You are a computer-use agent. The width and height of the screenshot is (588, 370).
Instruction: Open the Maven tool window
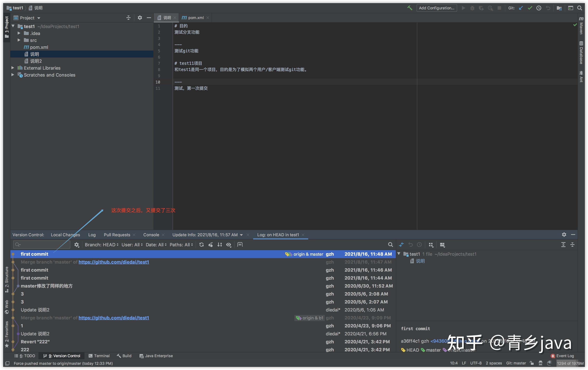tap(581, 26)
